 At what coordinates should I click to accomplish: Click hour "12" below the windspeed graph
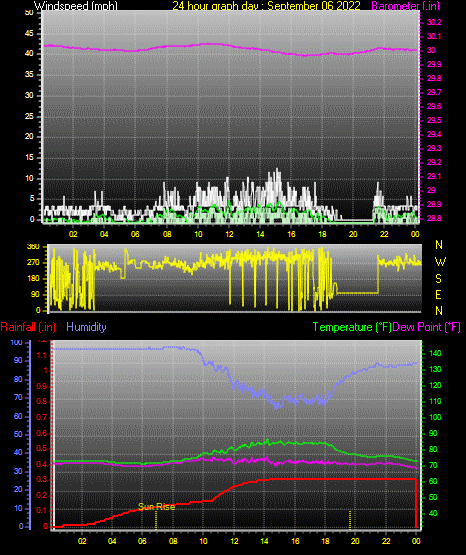(x=229, y=234)
